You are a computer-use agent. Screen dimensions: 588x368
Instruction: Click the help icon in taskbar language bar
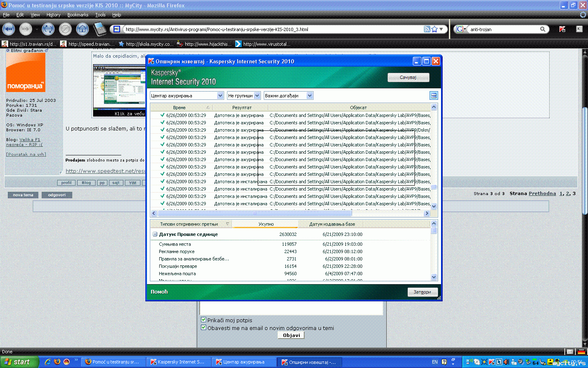(444, 362)
